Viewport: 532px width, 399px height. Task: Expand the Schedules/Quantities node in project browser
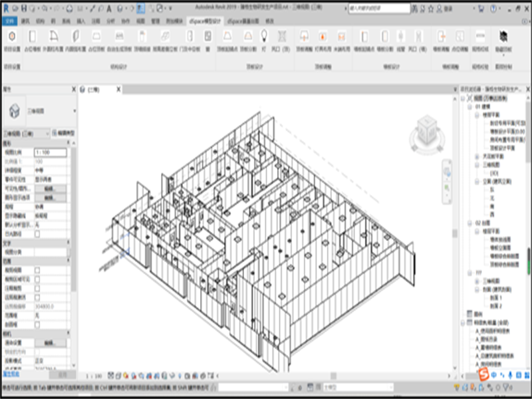[x=463, y=323]
